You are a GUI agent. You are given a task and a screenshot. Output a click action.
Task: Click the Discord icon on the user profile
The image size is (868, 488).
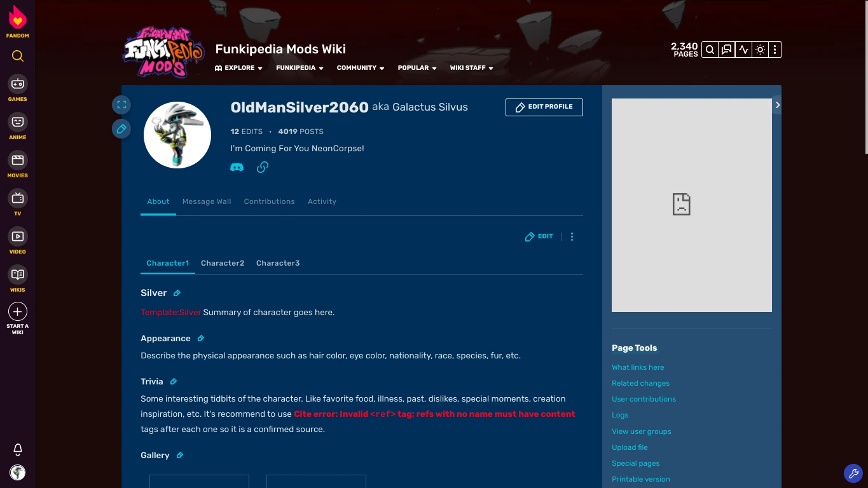point(237,166)
